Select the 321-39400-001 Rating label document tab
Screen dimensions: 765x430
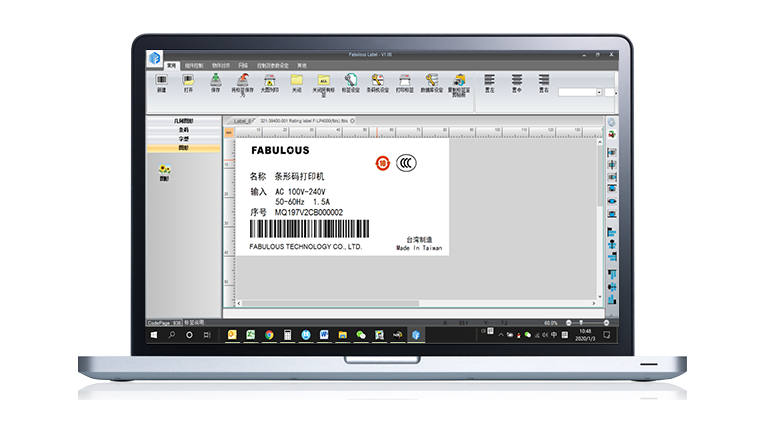point(304,121)
